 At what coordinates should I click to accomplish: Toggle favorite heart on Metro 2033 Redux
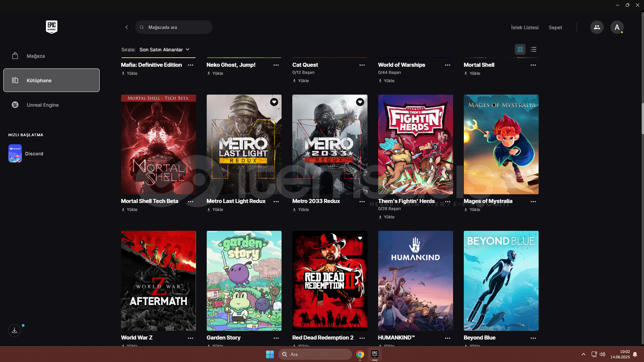pos(360,102)
